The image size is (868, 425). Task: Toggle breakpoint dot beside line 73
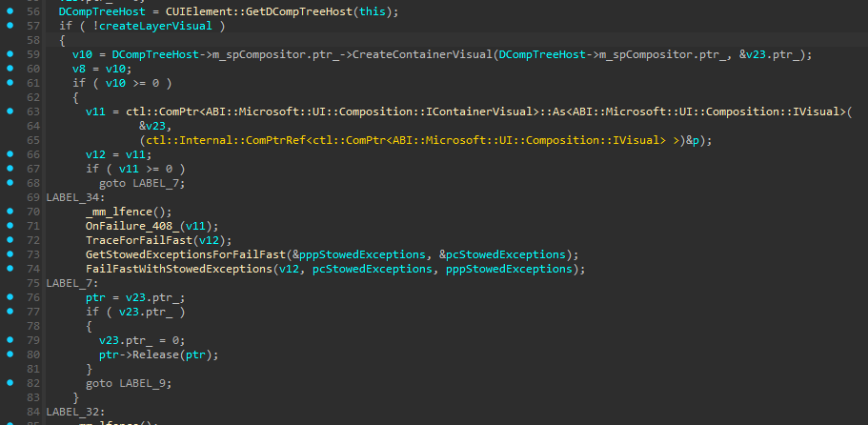pos(9,254)
